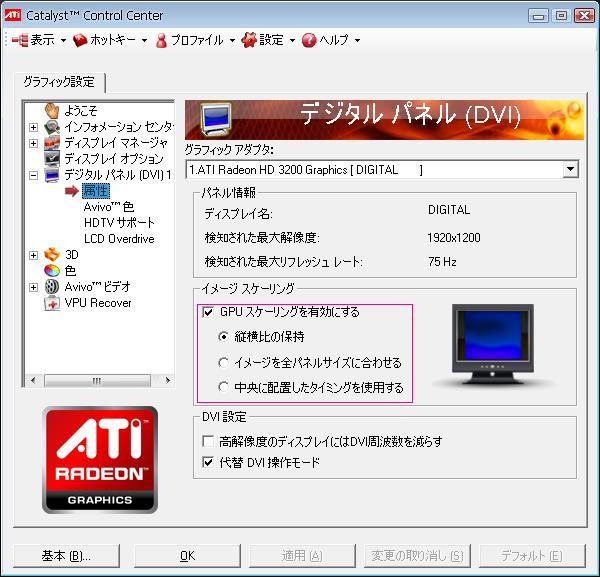This screenshot has width=600, height=577.
Task: Click the ATI Radeon Graphics logo
Action: pyautogui.click(x=100, y=460)
